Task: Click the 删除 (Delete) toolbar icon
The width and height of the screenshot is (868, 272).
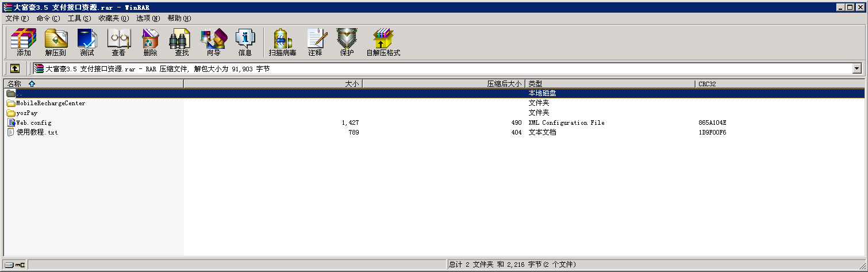Action: pyautogui.click(x=150, y=42)
